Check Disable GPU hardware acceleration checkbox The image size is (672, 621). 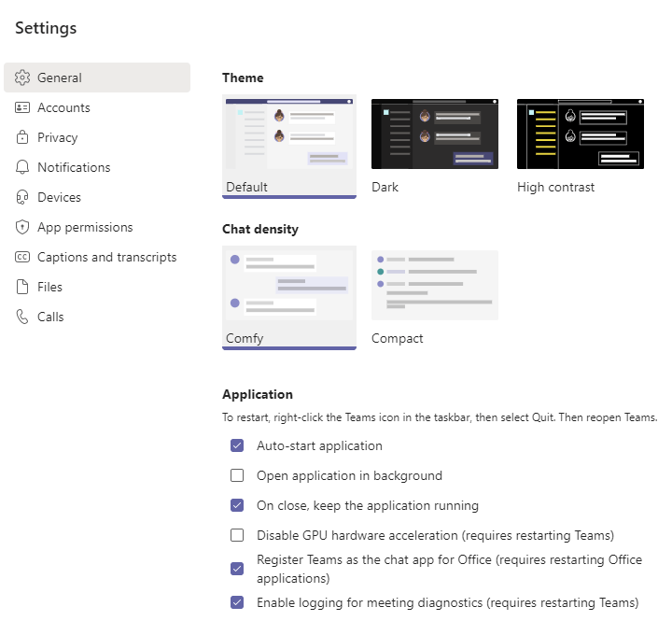[x=237, y=535]
